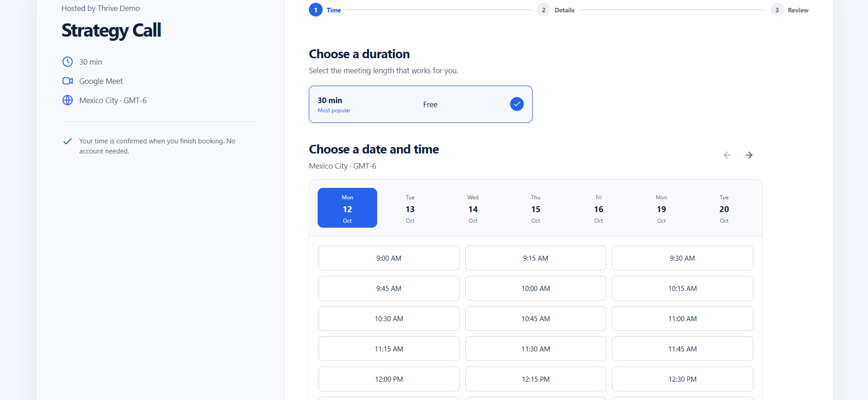Select the 30 min Free duration option
The width and height of the screenshot is (868, 400).
421,104
